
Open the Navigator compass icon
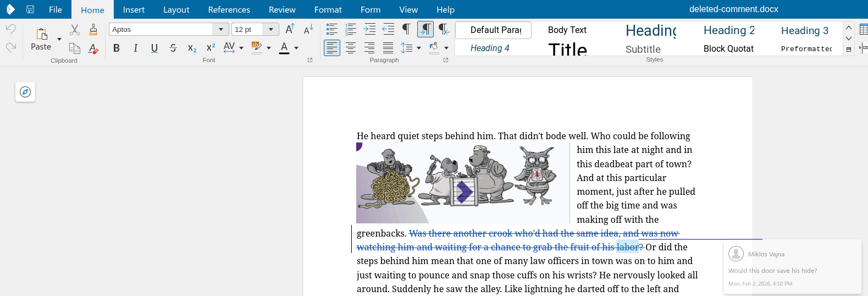25,92
